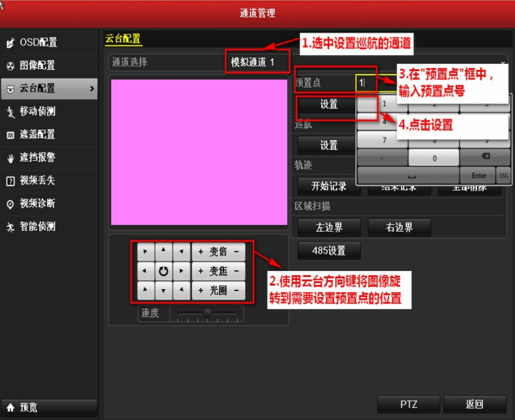Move PTZ diagonally with the down-right arrow
The width and height of the screenshot is (515, 420).
182,290
